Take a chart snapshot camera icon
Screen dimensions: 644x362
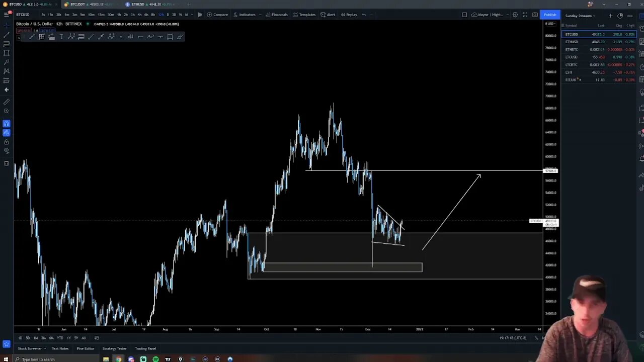click(535, 15)
